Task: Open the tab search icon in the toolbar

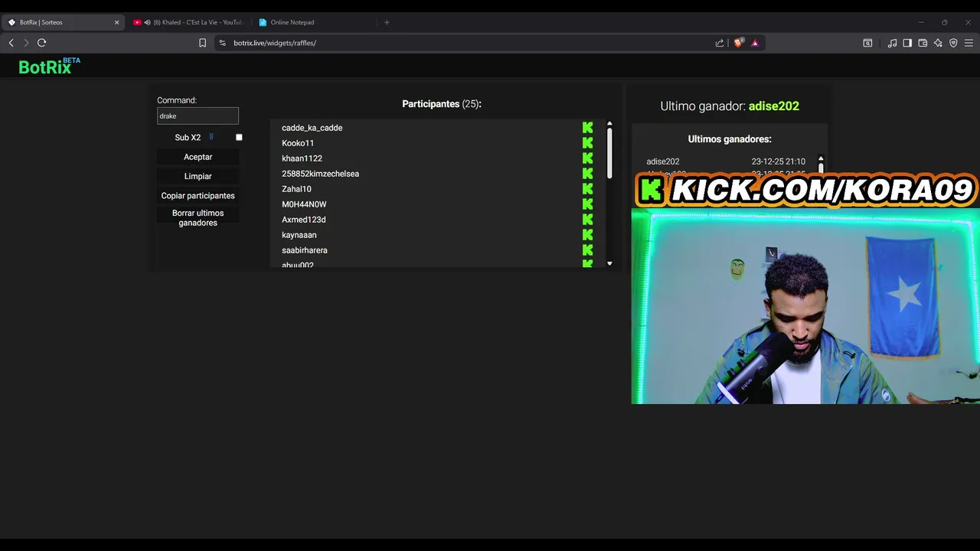Action: pyautogui.click(x=867, y=43)
